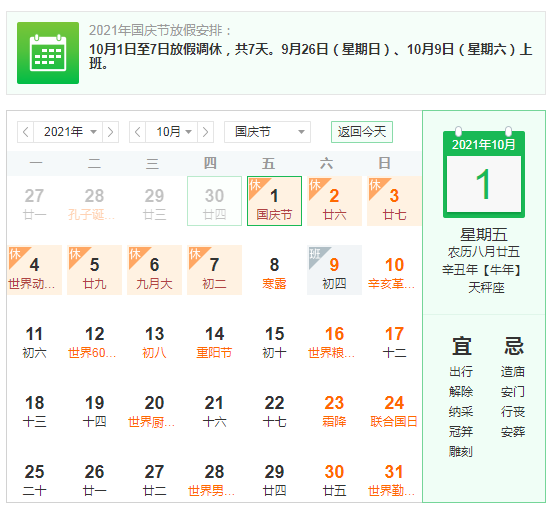550x508 pixels.
Task: Choose October 31 date cell
Action: click(x=394, y=480)
